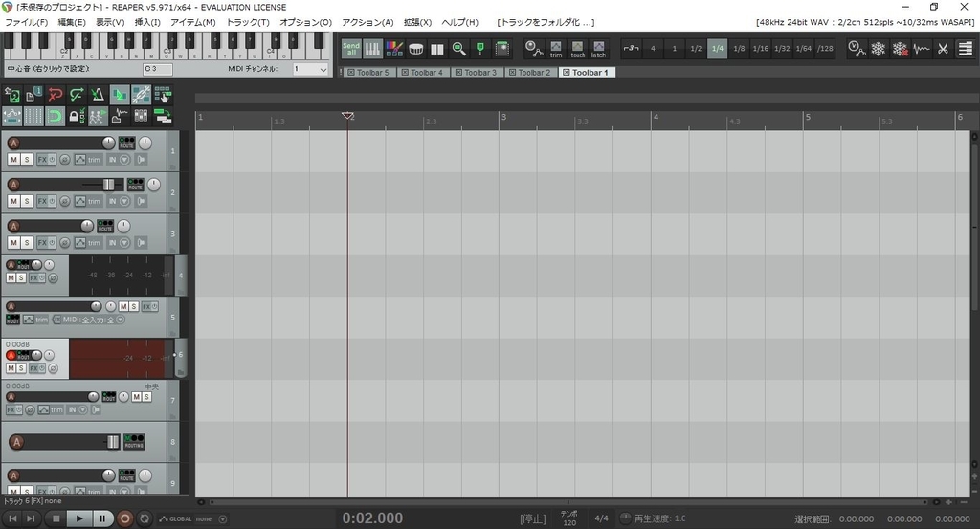This screenshot has width=980, height=529.
Task: Open track 1 input IN dropdown arrow
Action: 124,159
